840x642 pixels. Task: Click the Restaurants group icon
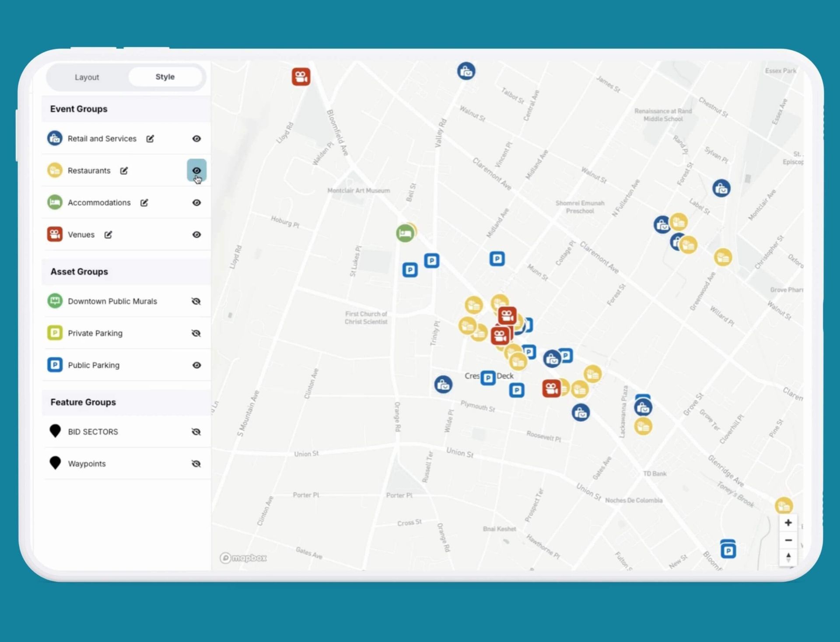(x=55, y=170)
